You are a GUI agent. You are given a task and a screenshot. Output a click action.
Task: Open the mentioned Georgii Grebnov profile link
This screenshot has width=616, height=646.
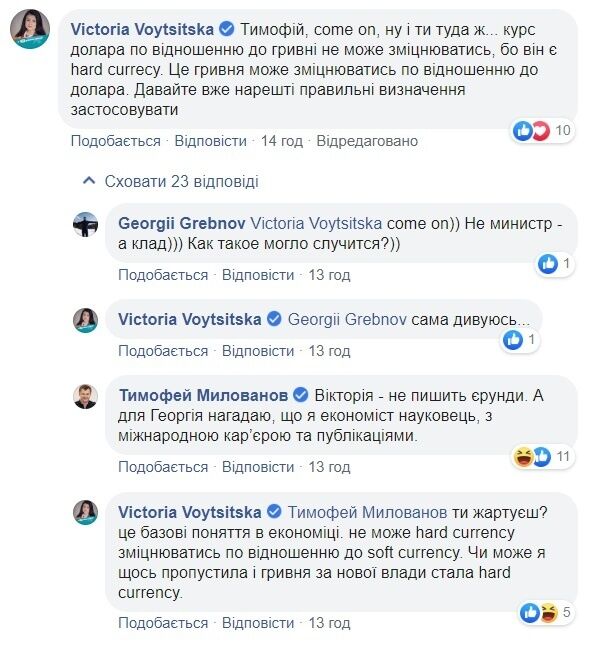coord(346,319)
